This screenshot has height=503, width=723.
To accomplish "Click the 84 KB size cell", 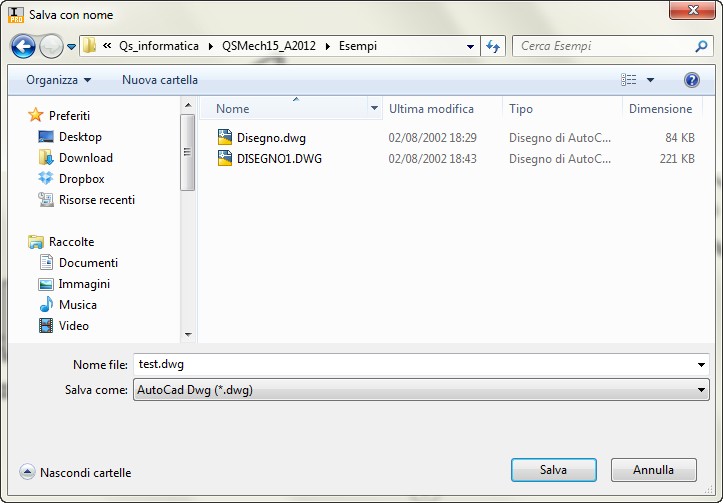I will tap(680, 138).
